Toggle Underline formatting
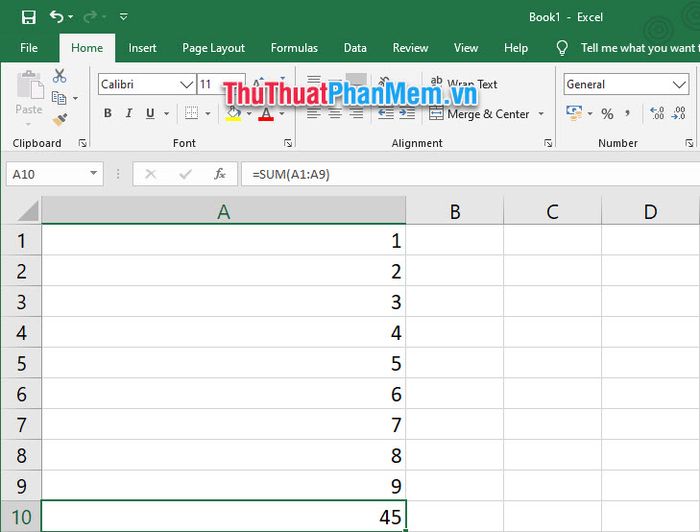Screen dimensions: 700x532 [x=150, y=114]
